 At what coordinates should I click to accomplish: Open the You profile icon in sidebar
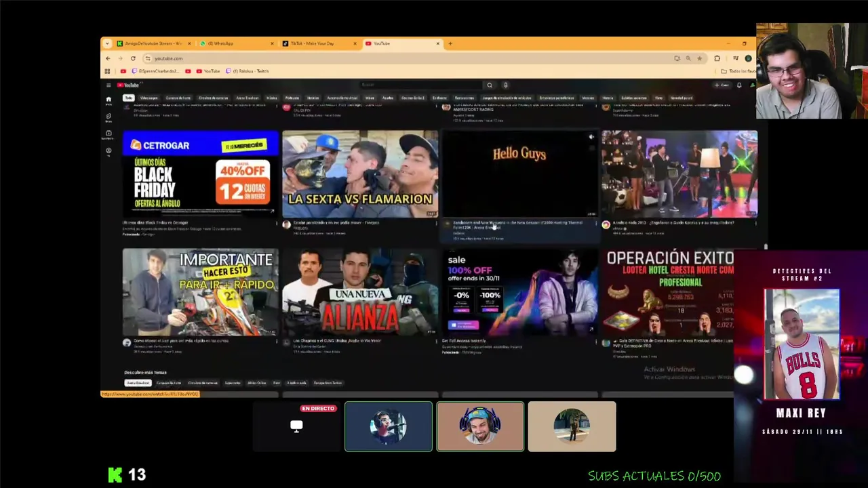(108, 151)
